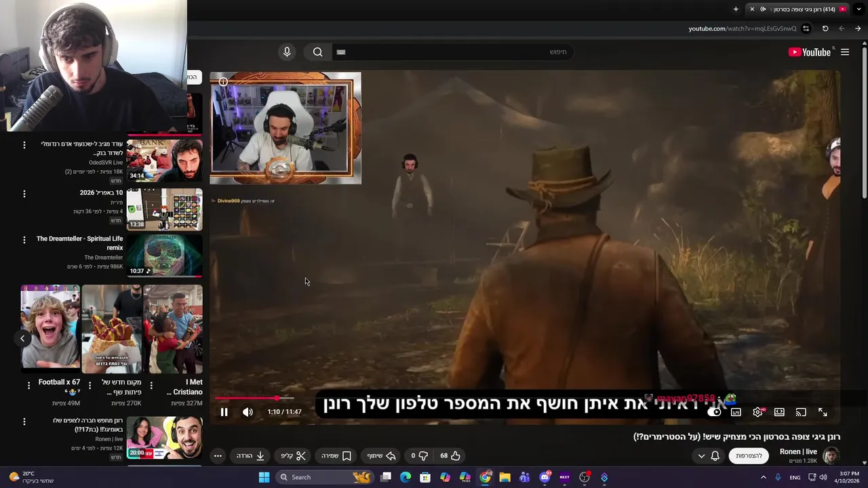
Task: Click the הורדה download button
Action: [250, 455]
